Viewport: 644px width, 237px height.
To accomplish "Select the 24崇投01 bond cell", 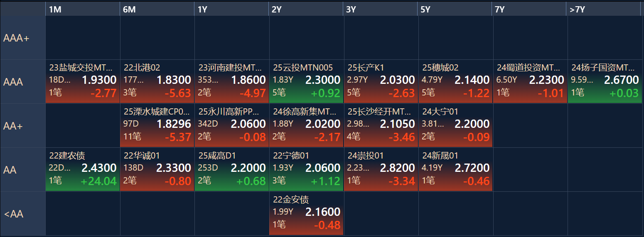I will click(381, 170).
